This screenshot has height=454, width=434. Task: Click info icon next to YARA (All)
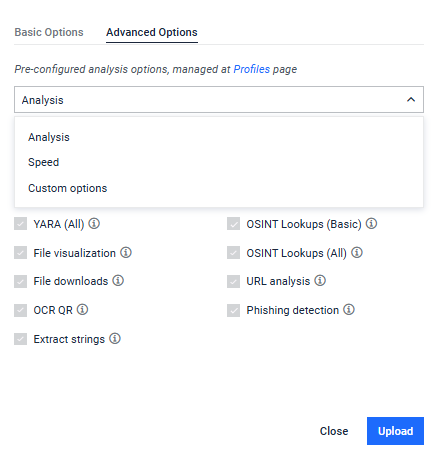tap(94, 223)
